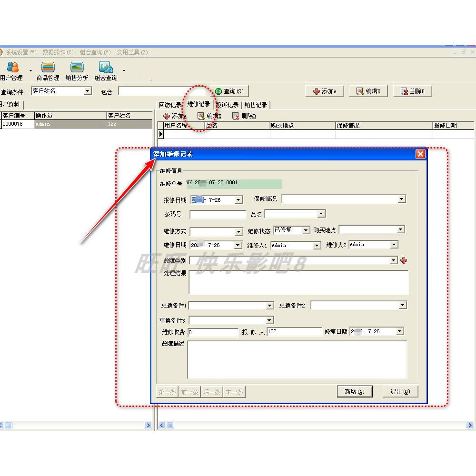Image resolution: width=476 pixels, height=476 pixels.
Task: Click 添加A in repair records toolbar
Action: click(175, 116)
